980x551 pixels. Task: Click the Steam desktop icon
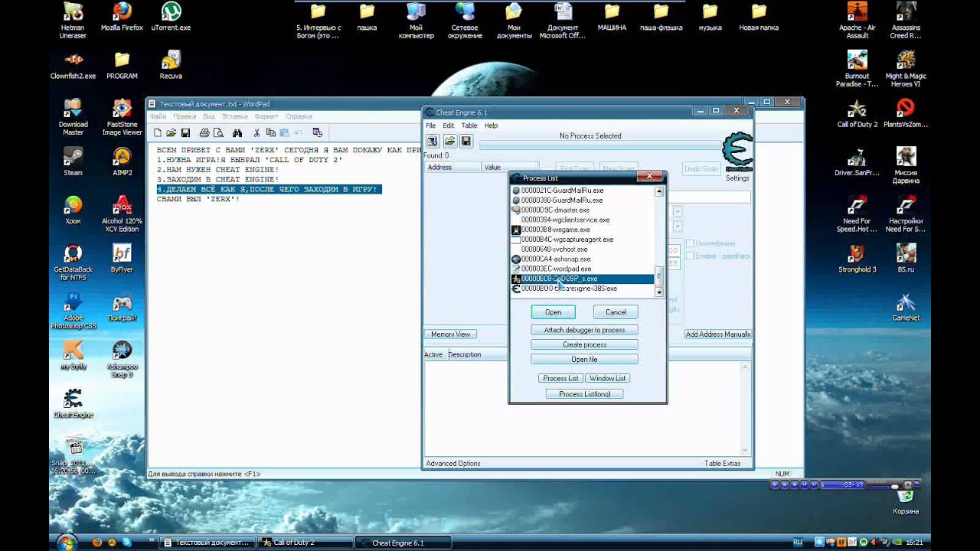[x=73, y=157]
